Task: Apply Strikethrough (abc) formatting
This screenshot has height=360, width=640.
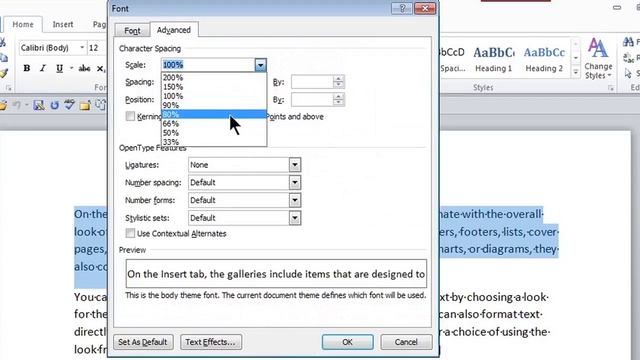Action: coord(84,68)
